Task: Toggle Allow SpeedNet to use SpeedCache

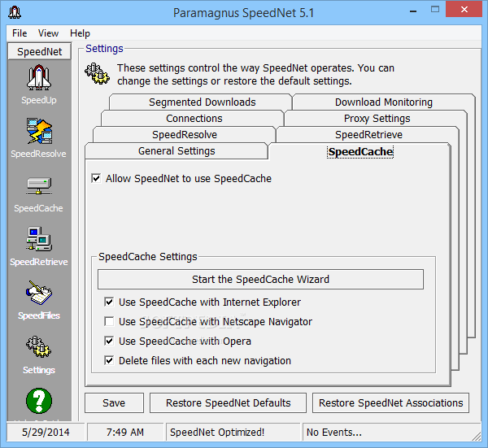Action: tap(96, 179)
